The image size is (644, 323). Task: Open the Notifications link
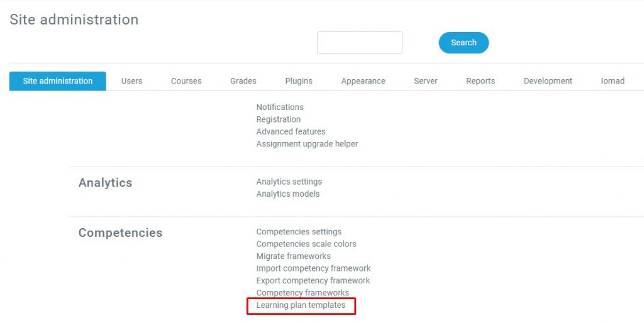tap(280, 107)
